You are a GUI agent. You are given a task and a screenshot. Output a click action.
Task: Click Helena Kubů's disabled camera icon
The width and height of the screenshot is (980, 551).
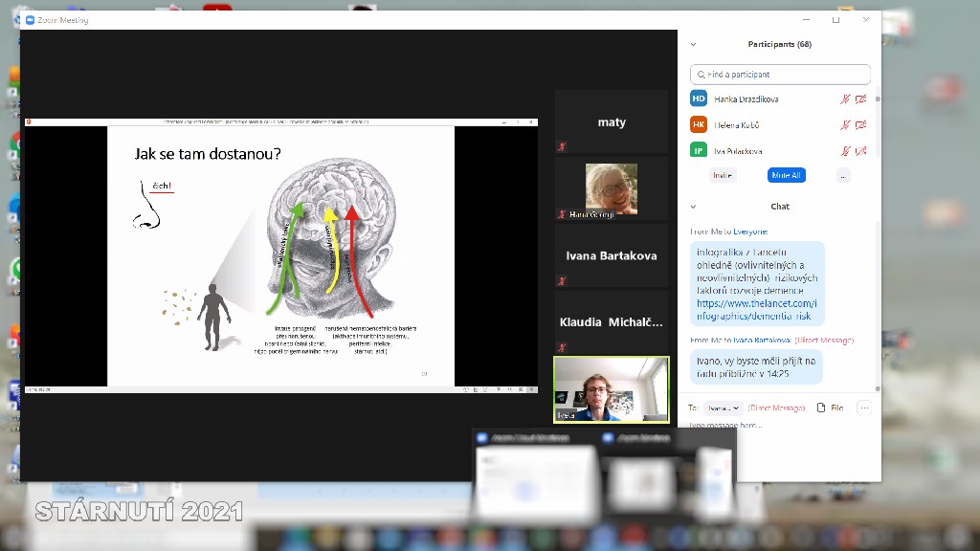click(860, 125)
